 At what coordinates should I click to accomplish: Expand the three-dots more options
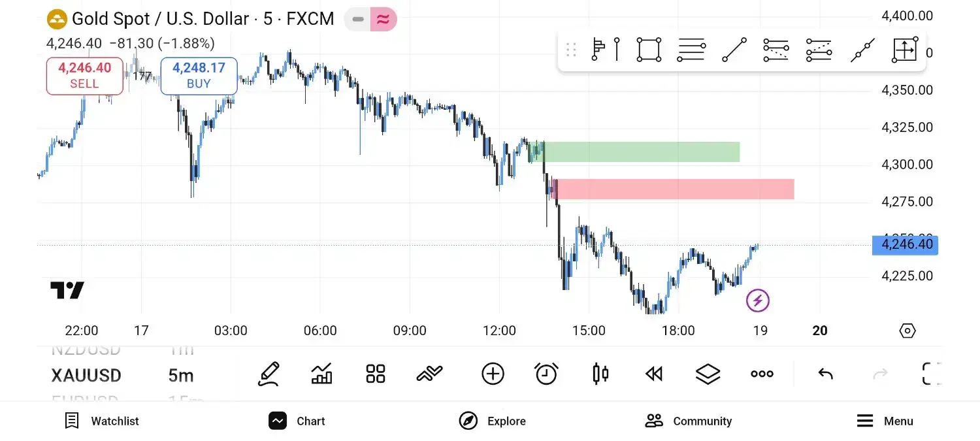pos(762,374)
